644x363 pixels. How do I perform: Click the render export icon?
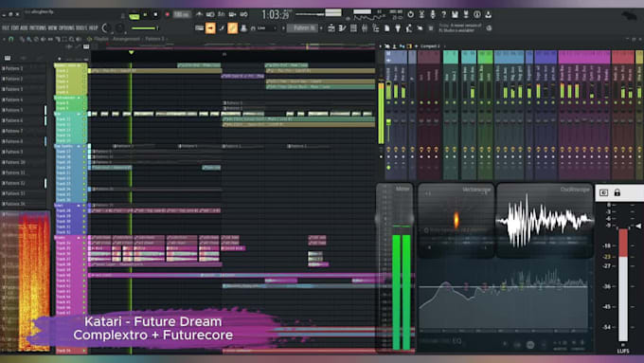(466, 14)
